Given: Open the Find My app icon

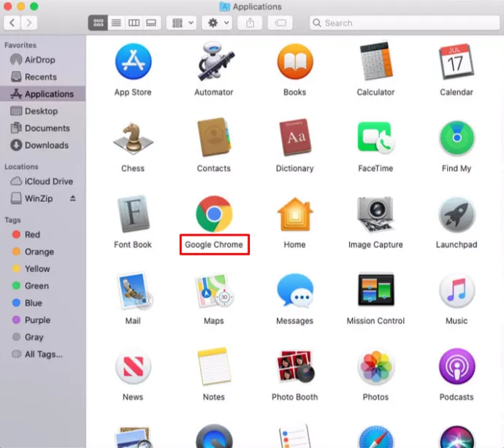Looking at the screenshot, I should [457, 138].
